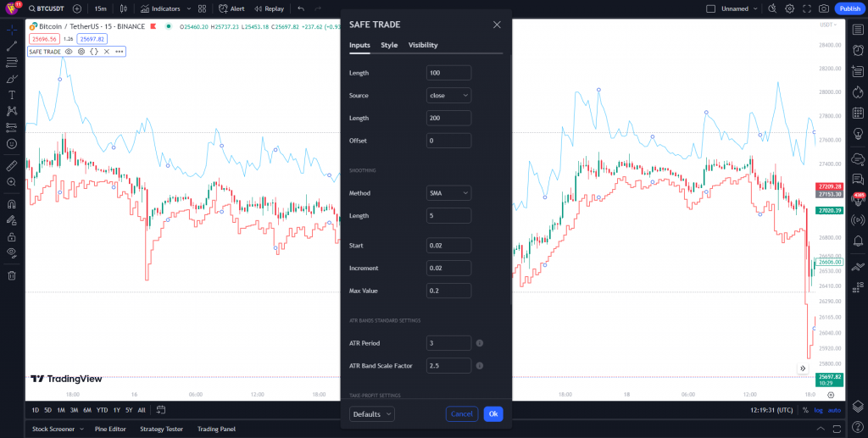868x438 pixels.
Task: Open the layout grid templates icon
Action: pos(202,8)
